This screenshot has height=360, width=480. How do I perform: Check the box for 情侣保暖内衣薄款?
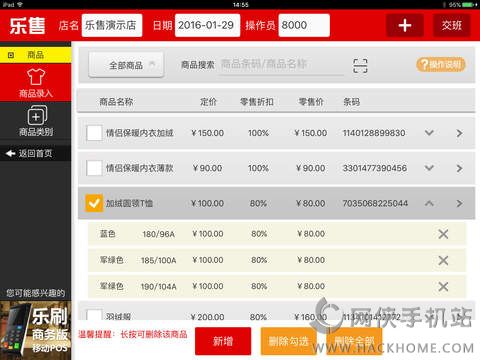[x=94, y=168]
